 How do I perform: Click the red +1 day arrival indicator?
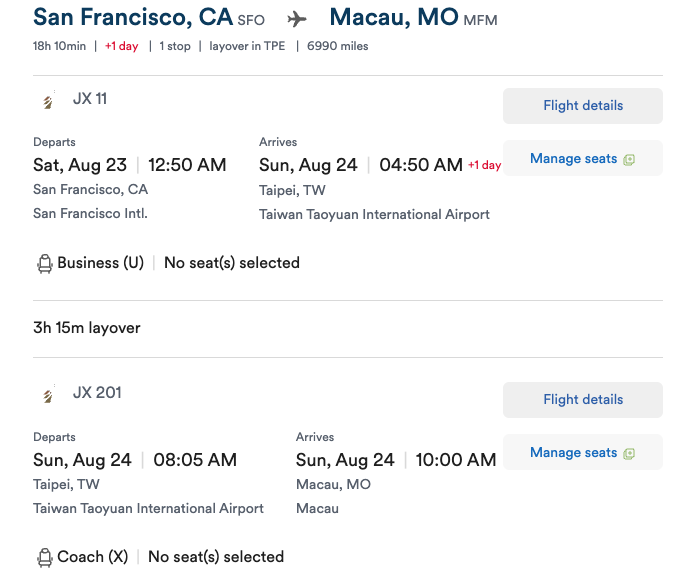point(485,165)
